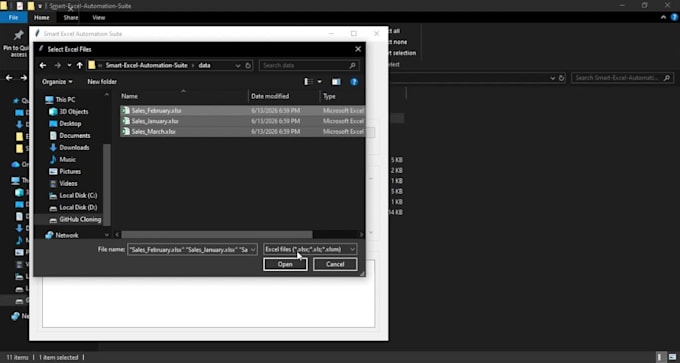Select Network in dialog navigation pane
This screenshot has width=680, height=363.
click(66, 235)
